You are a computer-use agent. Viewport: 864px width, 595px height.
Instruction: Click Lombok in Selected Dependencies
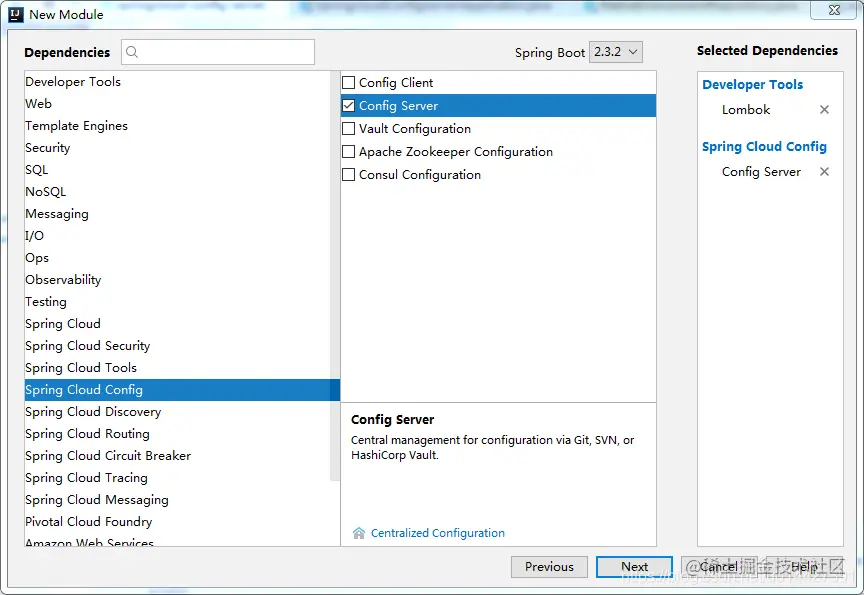pos(746,110)
